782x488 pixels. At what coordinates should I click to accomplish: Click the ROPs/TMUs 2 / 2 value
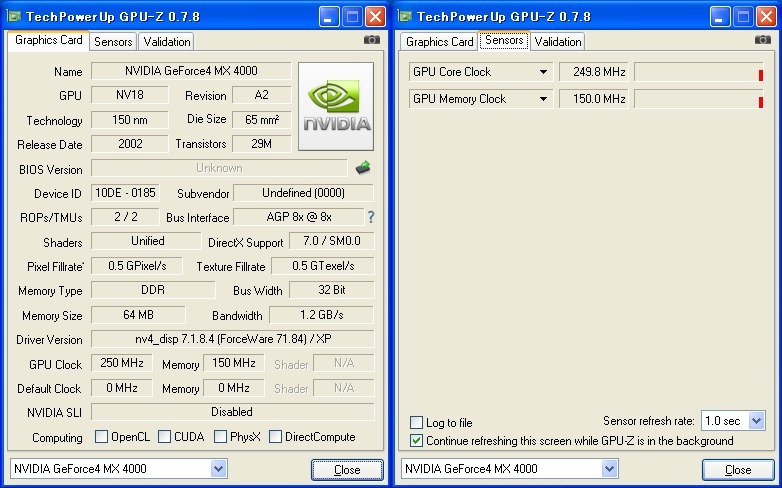coord(125,217)
